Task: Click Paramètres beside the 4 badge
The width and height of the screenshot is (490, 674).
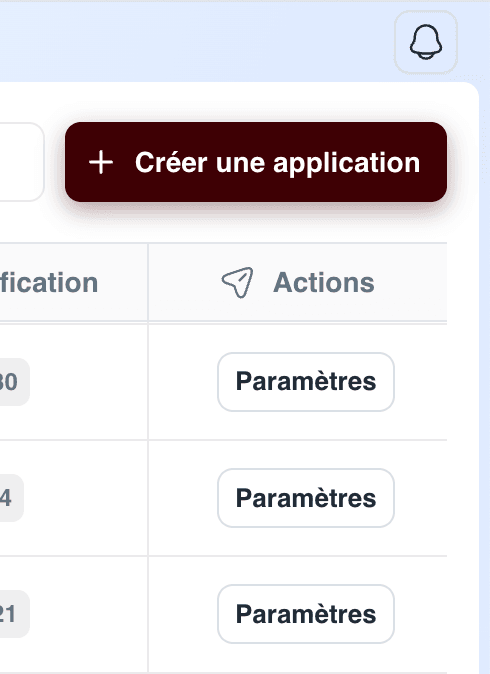Action: tap(306, 498)
